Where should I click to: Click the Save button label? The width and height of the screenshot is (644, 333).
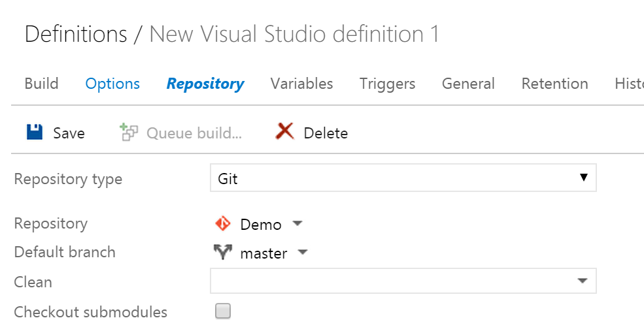(69, 133)
